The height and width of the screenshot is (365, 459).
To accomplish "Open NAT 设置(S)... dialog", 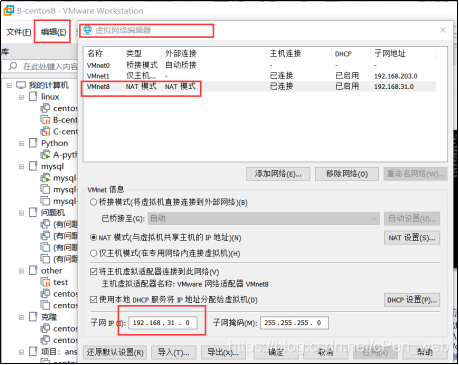I will coord(412,238).
